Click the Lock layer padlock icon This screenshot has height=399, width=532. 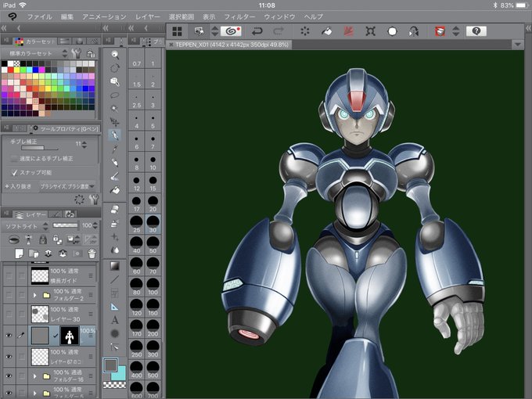[43, 239]
